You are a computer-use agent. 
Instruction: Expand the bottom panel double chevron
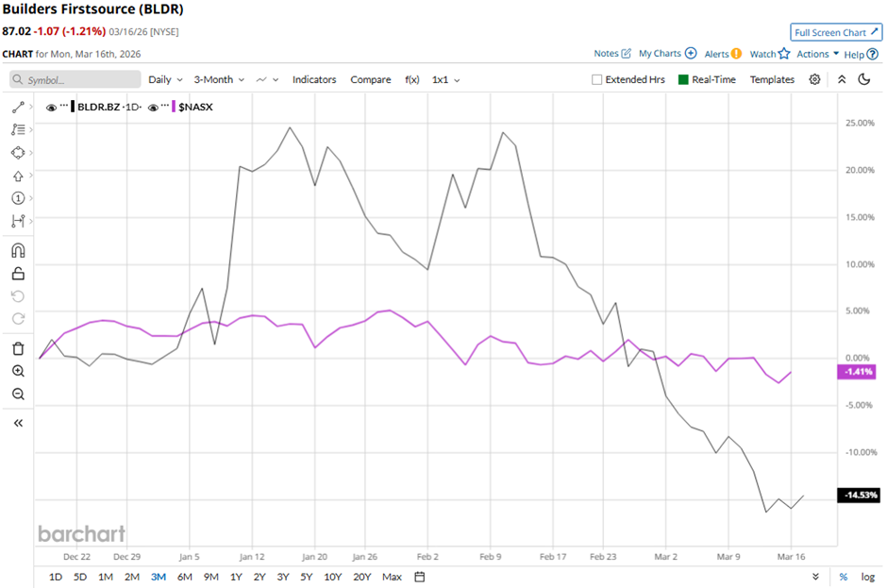click(815, 577)
